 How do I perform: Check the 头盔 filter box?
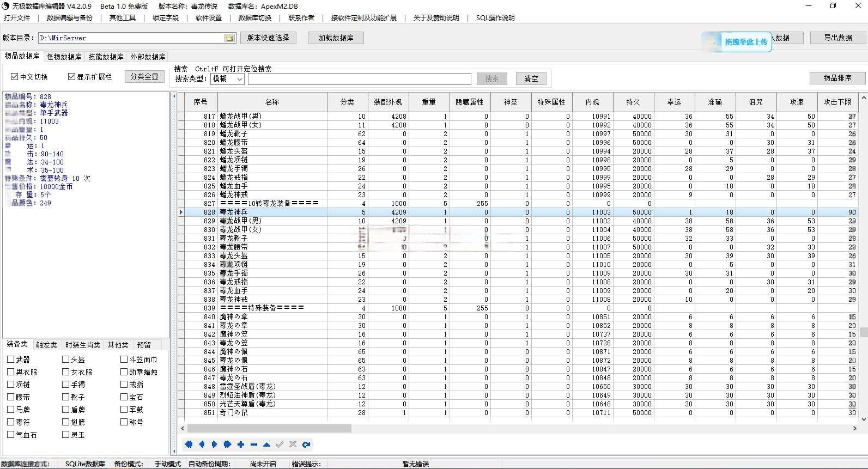pos(65,360)
